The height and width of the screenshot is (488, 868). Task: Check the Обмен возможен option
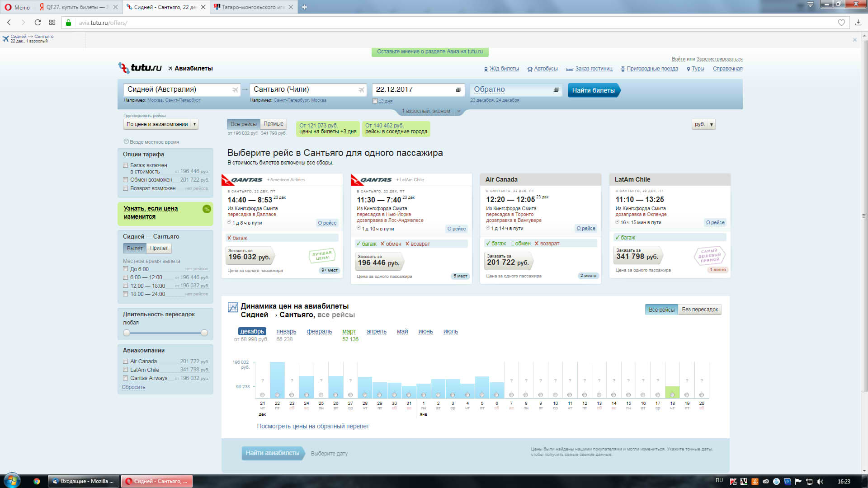[x=126, y=180]
